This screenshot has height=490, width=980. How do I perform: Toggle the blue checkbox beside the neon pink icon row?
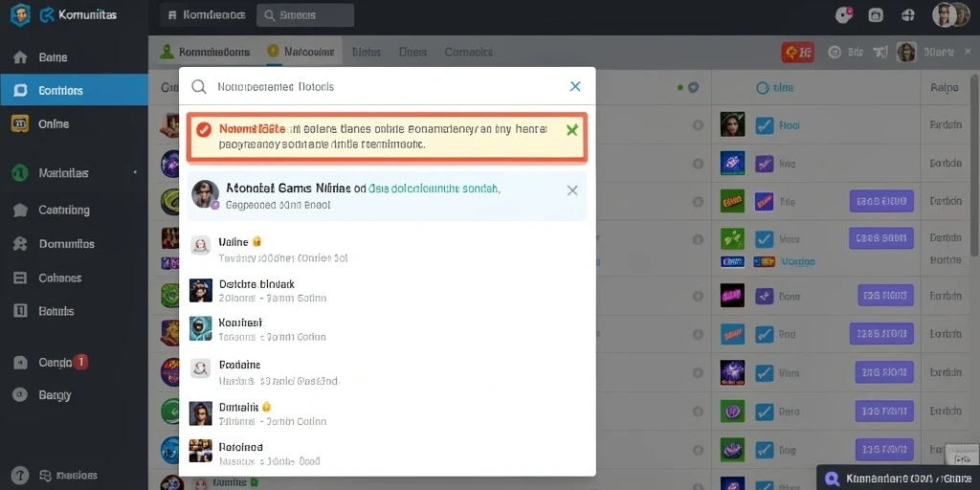765,295
